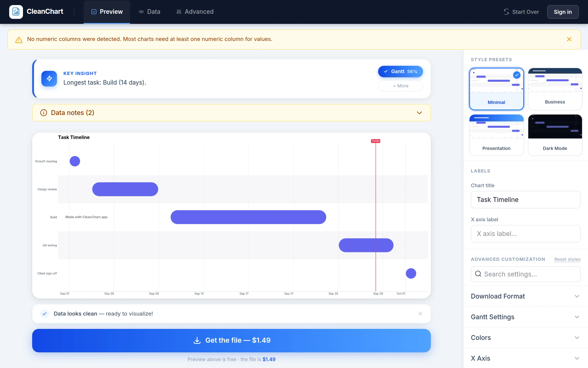Click the Data looks clean checkmark icon
The image size is (588, 368).
(x=45, y=314)
